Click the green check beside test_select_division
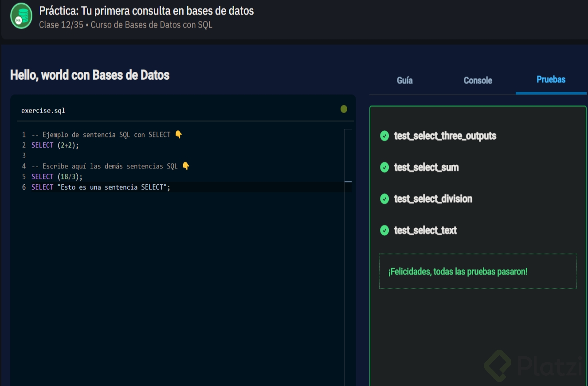This screenshot has height=386, width=588. (384, 199)
